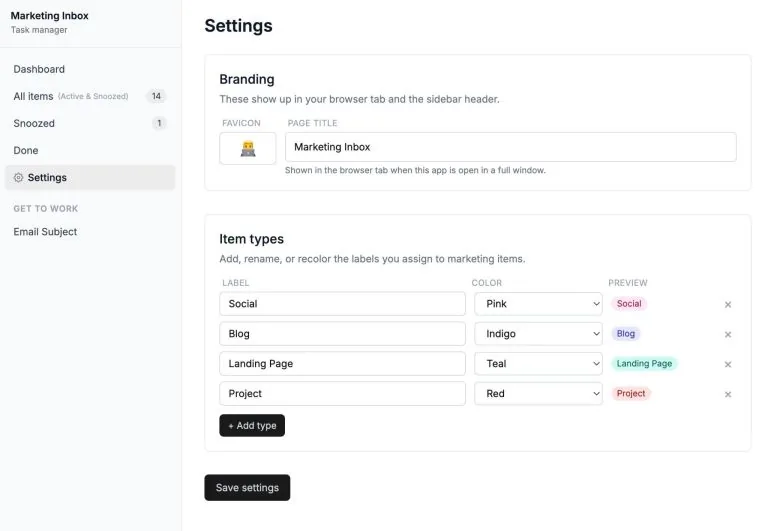Click the 1 count badge on Snoozed

[x=159, y=123]
